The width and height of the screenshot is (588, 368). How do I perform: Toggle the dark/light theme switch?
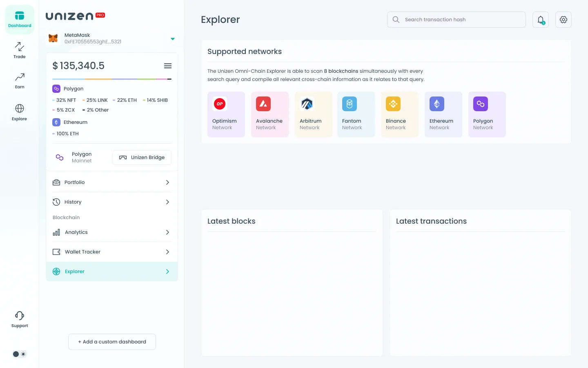[19, 354]
